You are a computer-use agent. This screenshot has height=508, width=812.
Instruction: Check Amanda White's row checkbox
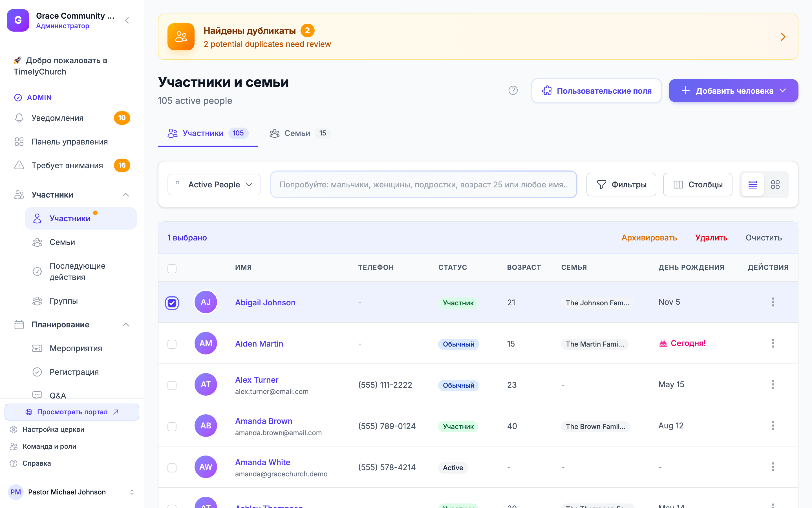172,468
